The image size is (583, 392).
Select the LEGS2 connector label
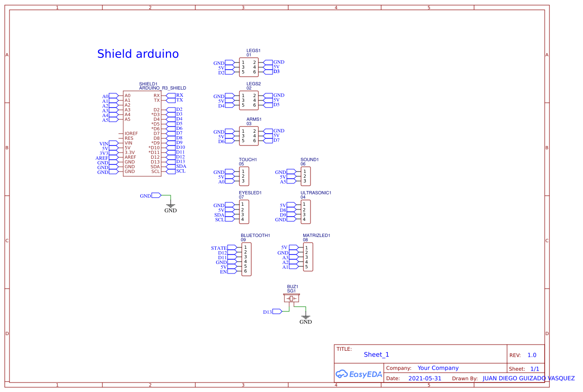(x=254, y=83)
